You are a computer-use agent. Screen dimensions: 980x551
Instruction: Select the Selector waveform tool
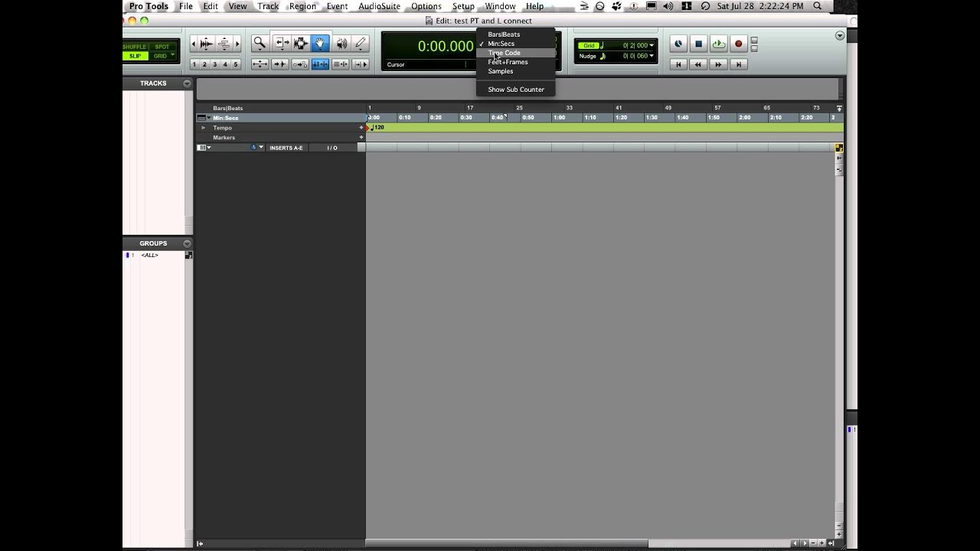(301, 44)
